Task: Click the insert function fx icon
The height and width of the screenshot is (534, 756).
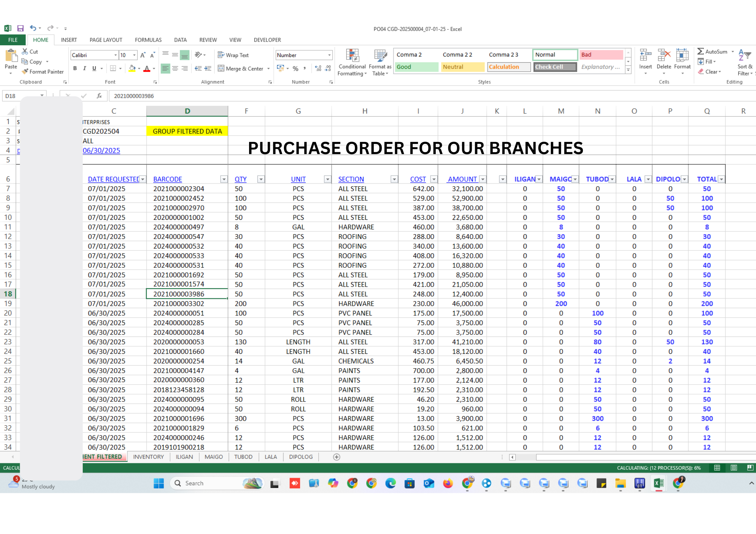Action: click(x=99, y=96)
